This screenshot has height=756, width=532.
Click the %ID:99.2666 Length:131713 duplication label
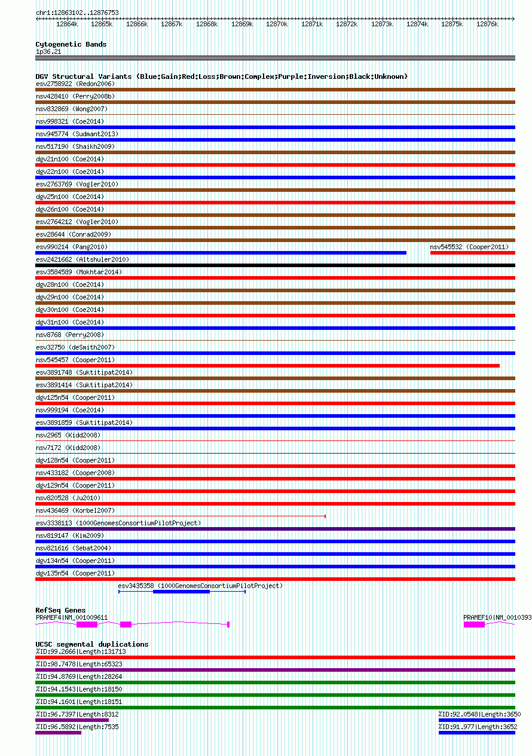point(81,651)
